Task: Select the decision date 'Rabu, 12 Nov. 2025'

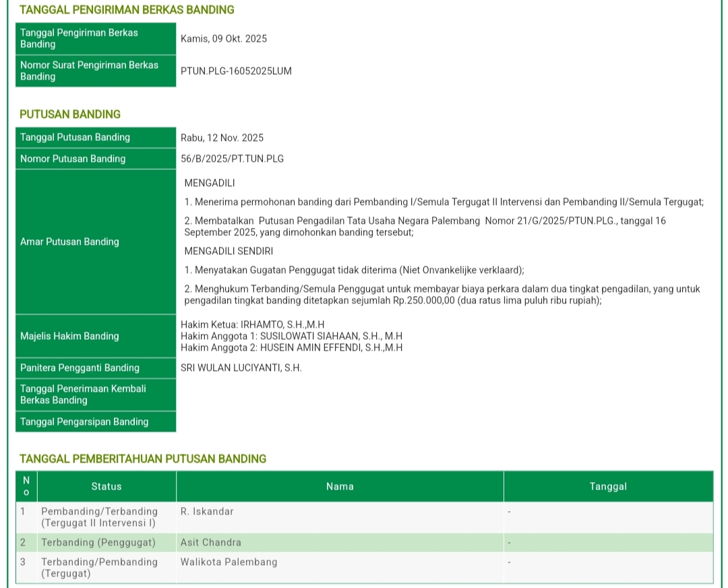Action: point(222,138)
